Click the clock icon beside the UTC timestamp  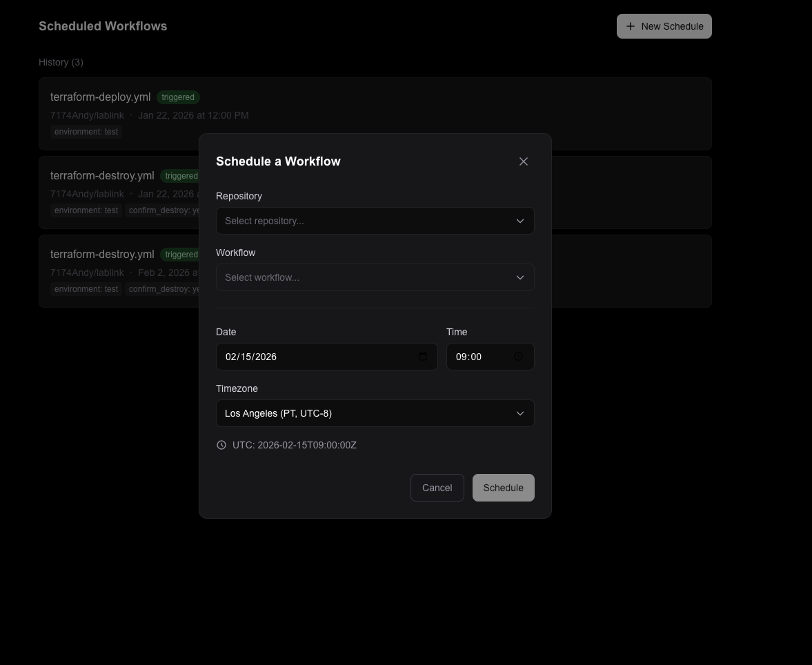221,445
